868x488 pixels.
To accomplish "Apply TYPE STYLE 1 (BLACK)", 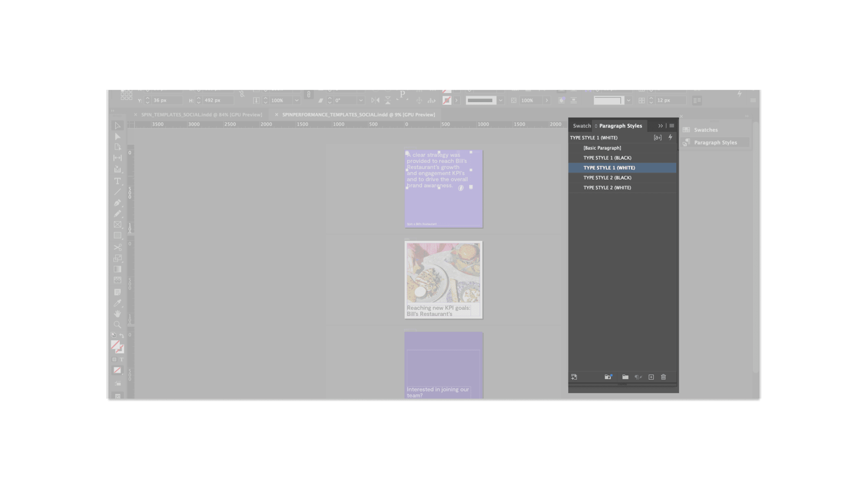I will [x=622, y=158].
